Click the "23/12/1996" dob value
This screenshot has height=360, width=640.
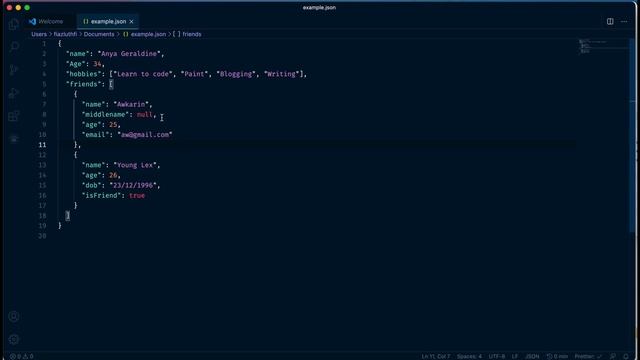(133, 185)
